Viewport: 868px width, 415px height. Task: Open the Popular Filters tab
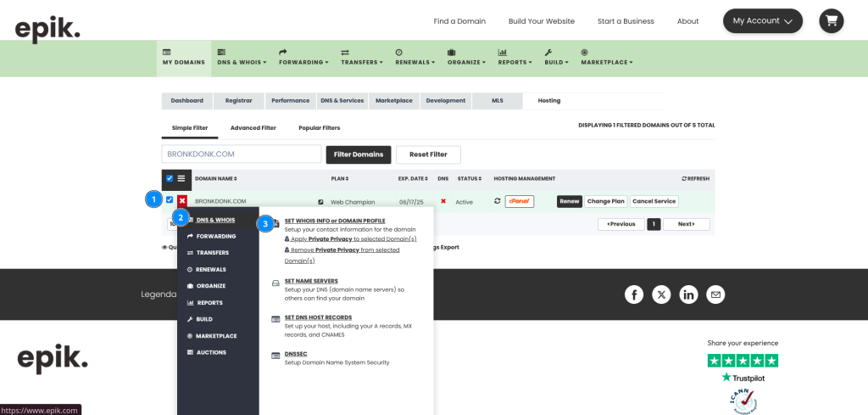(x=320, y=128)
